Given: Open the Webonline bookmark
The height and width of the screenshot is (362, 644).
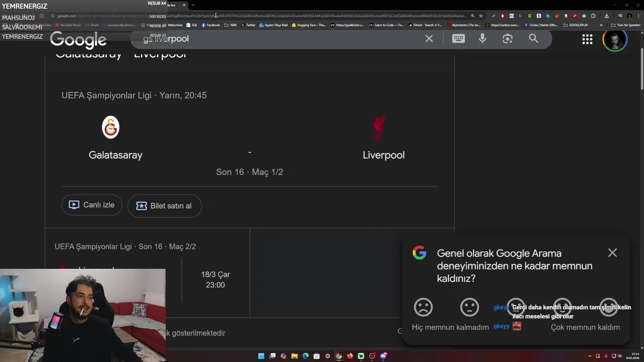Looking at the screenshot, I should (175, 25).
